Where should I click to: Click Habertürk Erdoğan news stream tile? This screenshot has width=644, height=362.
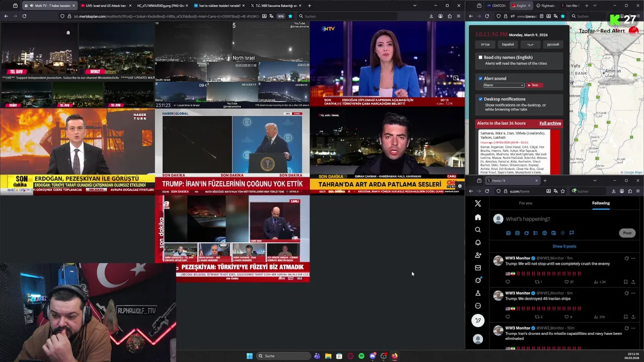(x=77, y=151)
